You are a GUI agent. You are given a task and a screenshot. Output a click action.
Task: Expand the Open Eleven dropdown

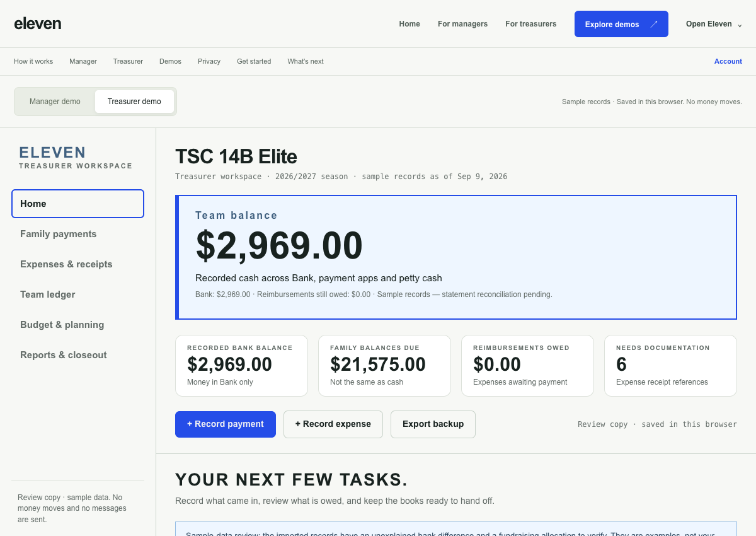click(714, 24)
